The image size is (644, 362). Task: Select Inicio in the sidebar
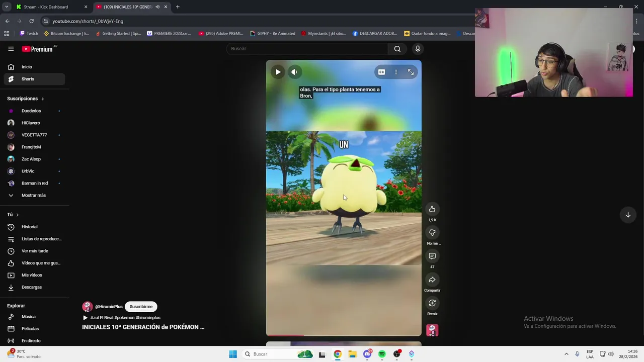point(34,67)
